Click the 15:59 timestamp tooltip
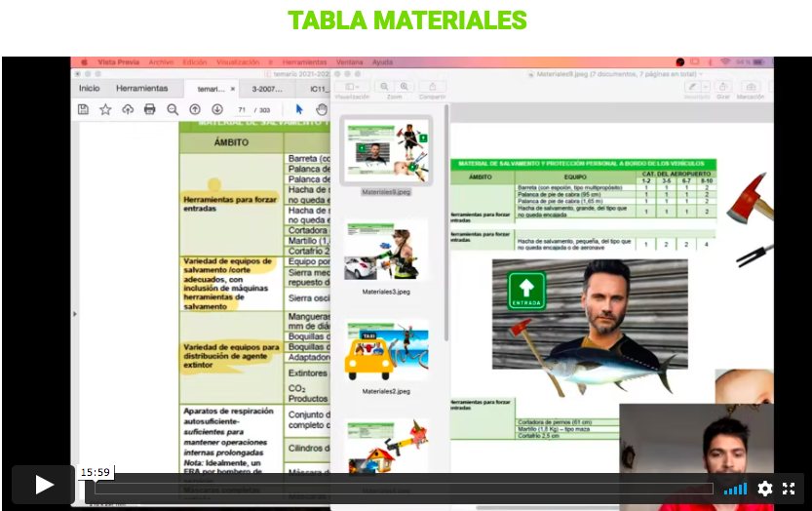This screenshot has height=511, width=812. (96, 472)
